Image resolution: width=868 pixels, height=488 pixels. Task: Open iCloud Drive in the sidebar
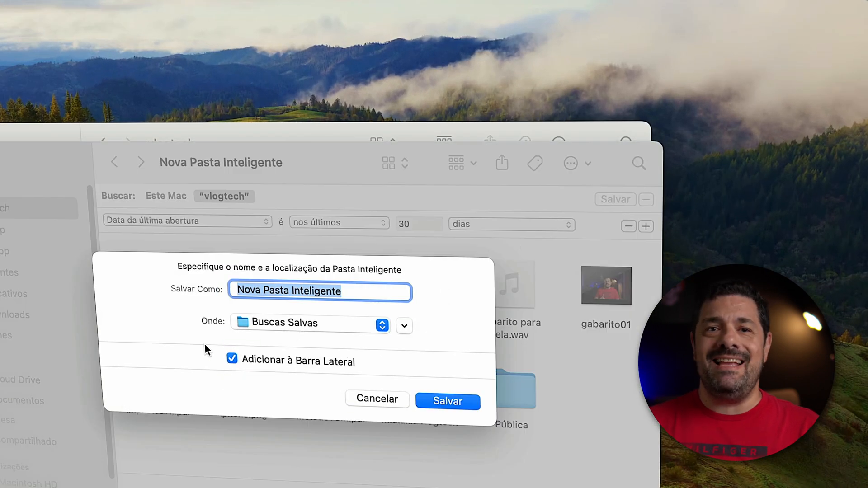pos(20,380)
